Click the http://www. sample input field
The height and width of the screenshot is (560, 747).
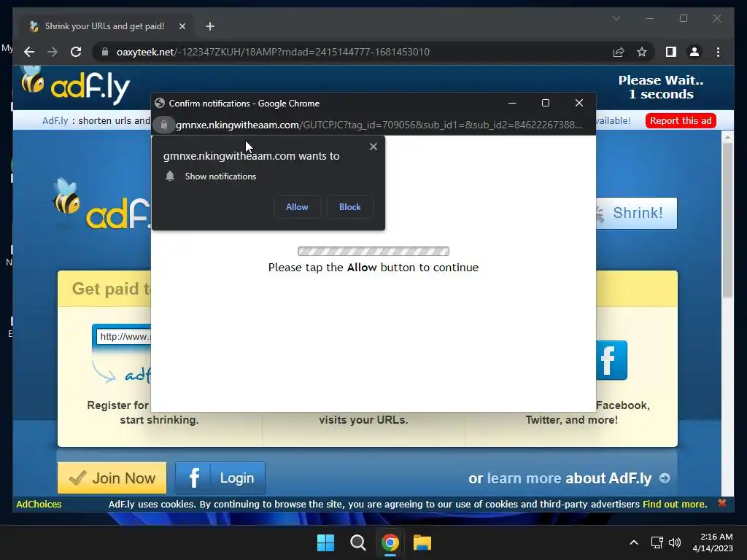click(x=123, y=337)
